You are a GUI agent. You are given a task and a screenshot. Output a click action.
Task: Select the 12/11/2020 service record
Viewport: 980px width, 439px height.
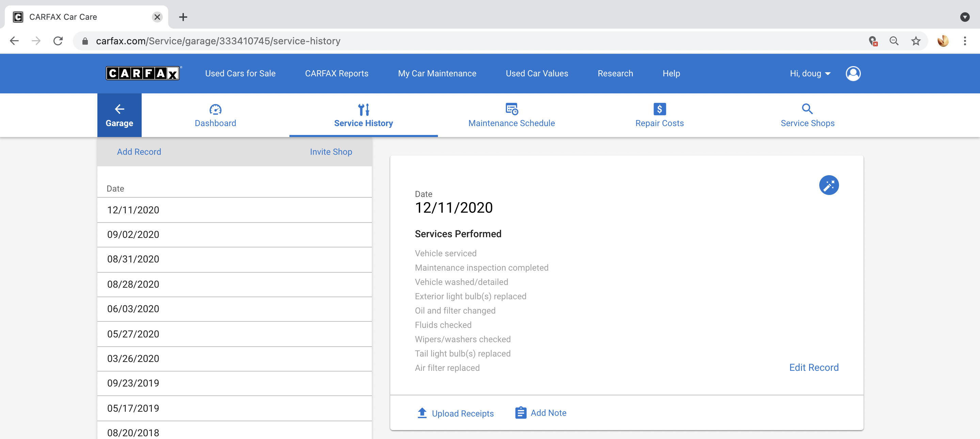click(x=234, y=210)
